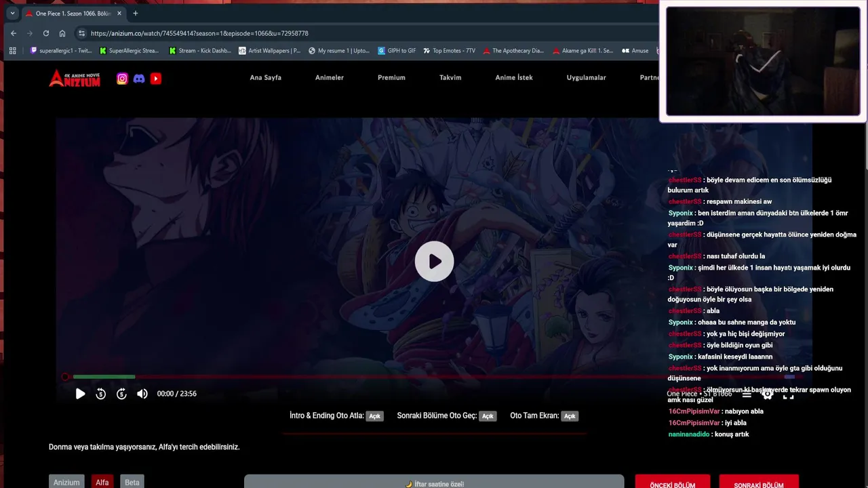Expand the tab search dropdown arrow
Screen dimensions: 868x488
tap(12, 13)
